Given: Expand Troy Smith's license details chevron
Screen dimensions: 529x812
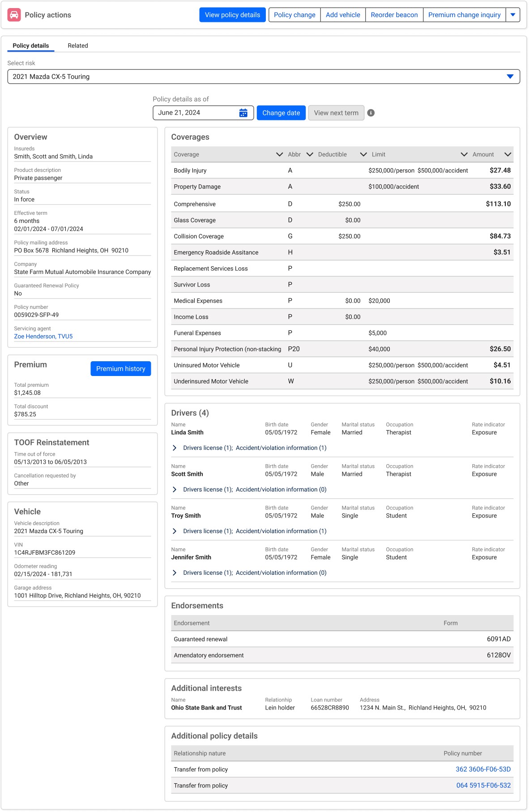Looking at the screenshot, I should [x=175, y=531].
